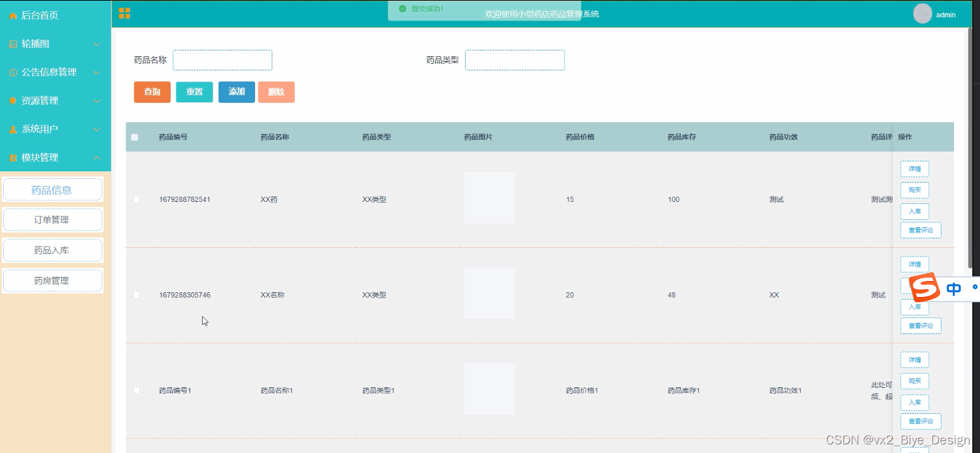The image size is (980, 453).
Task: Expand the 系统用户 menu chevron
Action: click(97, 130)
